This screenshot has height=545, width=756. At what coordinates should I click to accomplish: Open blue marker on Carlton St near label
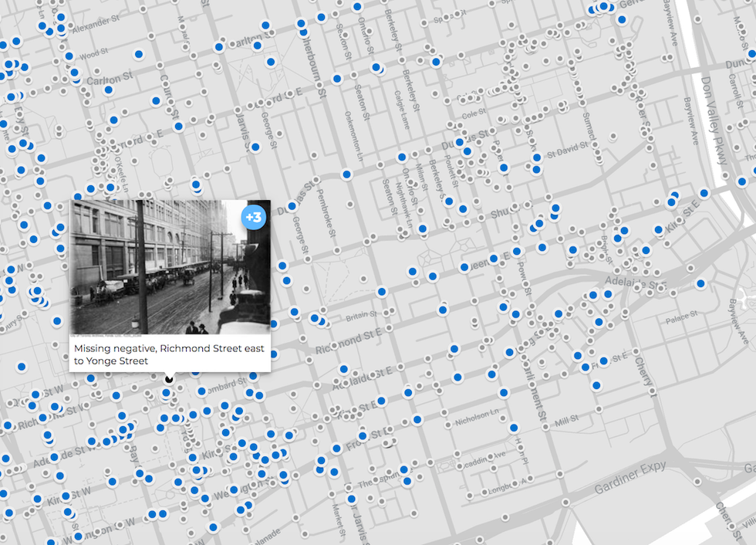pos(108,90)
